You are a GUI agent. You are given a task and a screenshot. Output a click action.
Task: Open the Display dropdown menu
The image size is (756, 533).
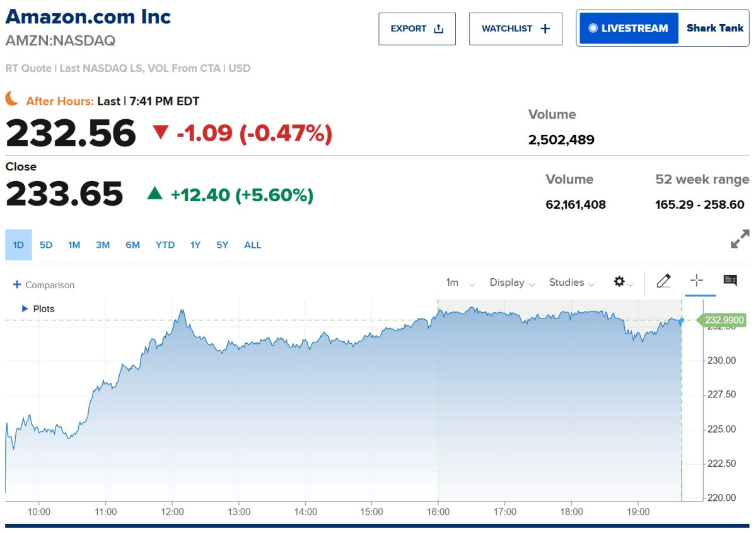click(x=512, y=283)
